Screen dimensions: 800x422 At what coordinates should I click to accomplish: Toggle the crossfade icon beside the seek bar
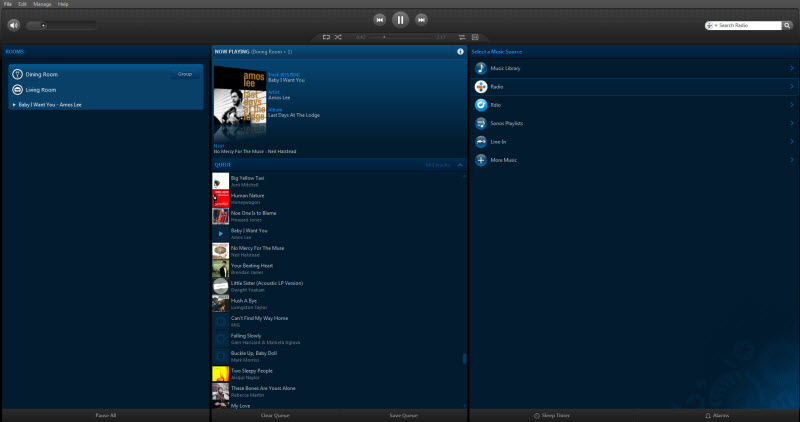[462, 37]
